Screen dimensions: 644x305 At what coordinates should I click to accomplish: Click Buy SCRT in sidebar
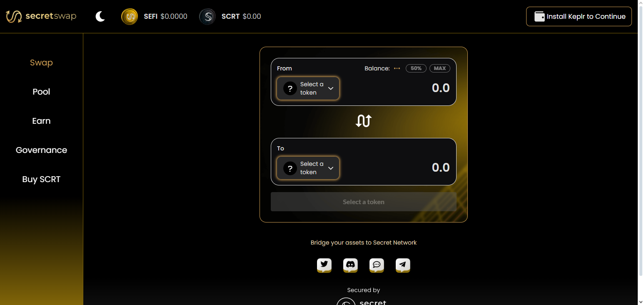[x=41, y=179]
